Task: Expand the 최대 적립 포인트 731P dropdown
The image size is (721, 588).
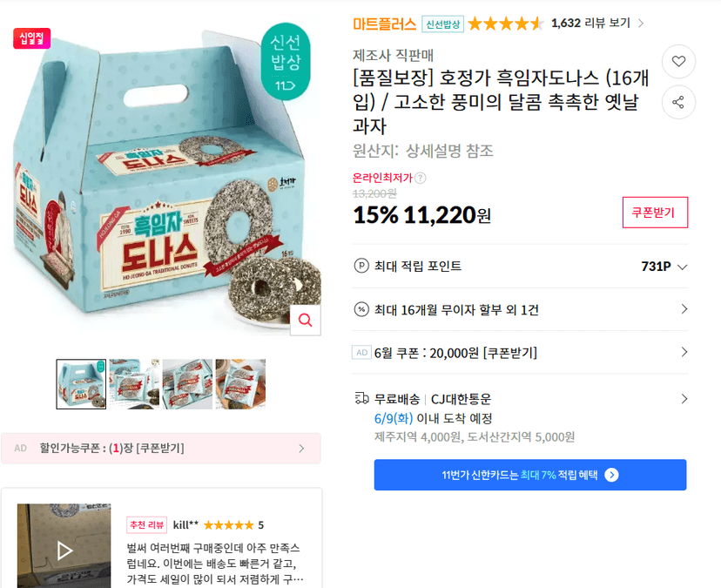Action: [683, 267]
